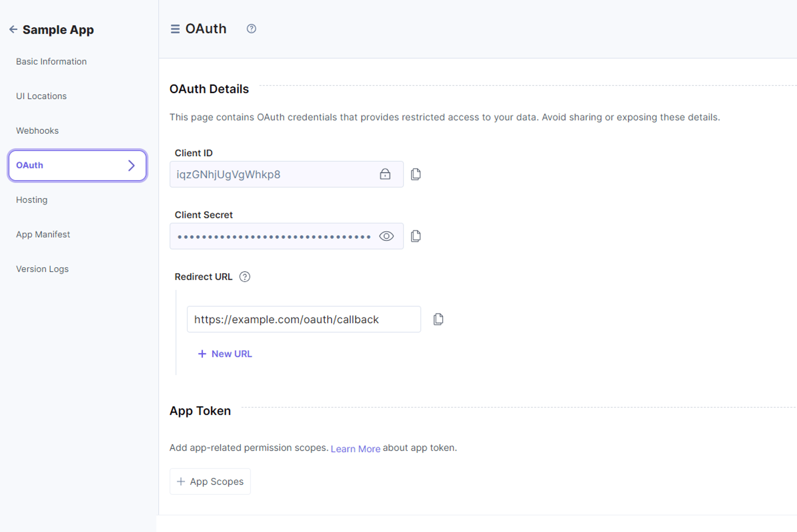Click the lock icon in Client ID field
797x532 pixels.
[x=385, y=174]
